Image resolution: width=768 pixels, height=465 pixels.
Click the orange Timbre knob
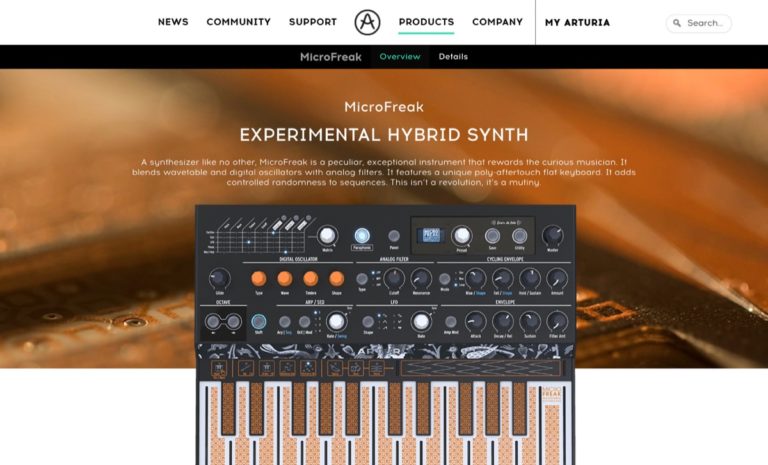[311, 278]
